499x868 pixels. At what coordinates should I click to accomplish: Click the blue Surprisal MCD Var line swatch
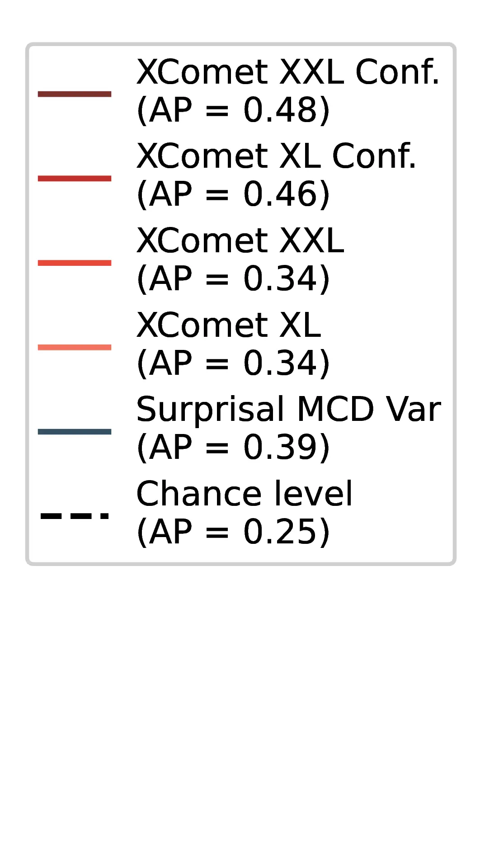click(x=75, y=432)
